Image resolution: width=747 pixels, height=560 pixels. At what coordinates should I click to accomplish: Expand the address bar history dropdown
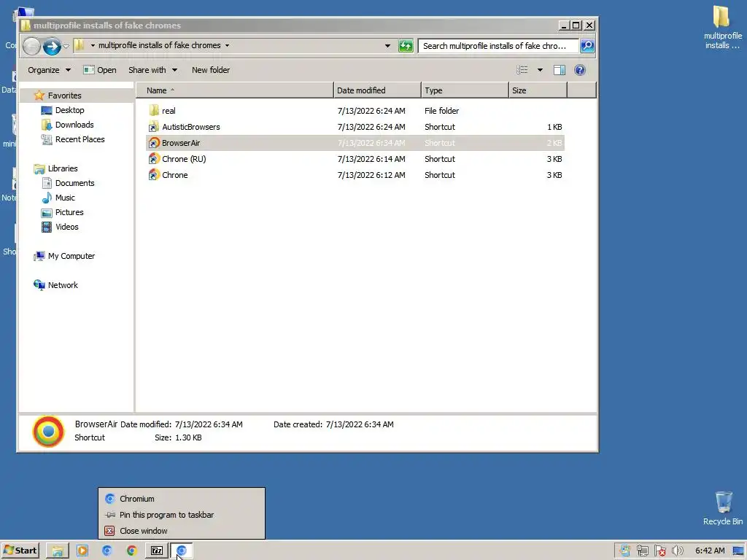[388, 46]
